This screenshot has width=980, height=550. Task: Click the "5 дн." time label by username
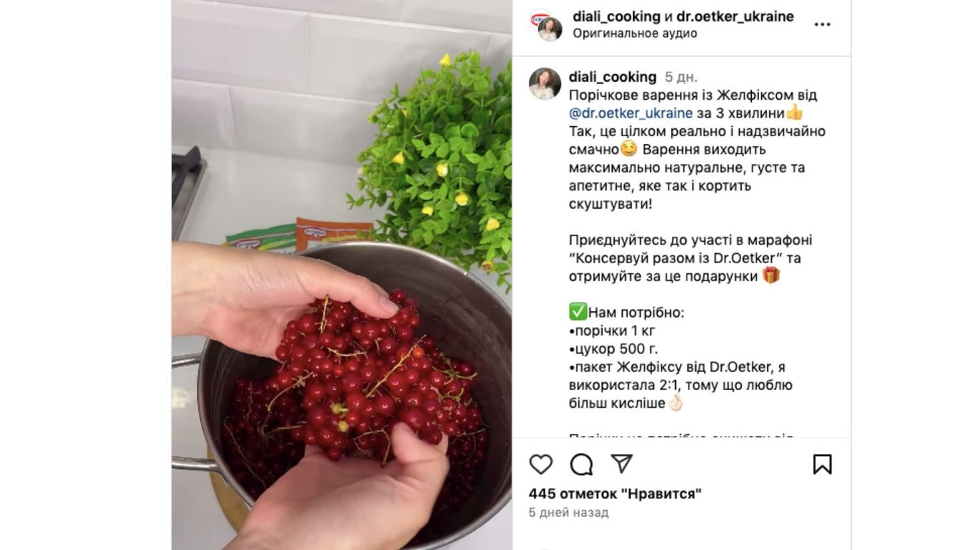click(x=681, y=77)
